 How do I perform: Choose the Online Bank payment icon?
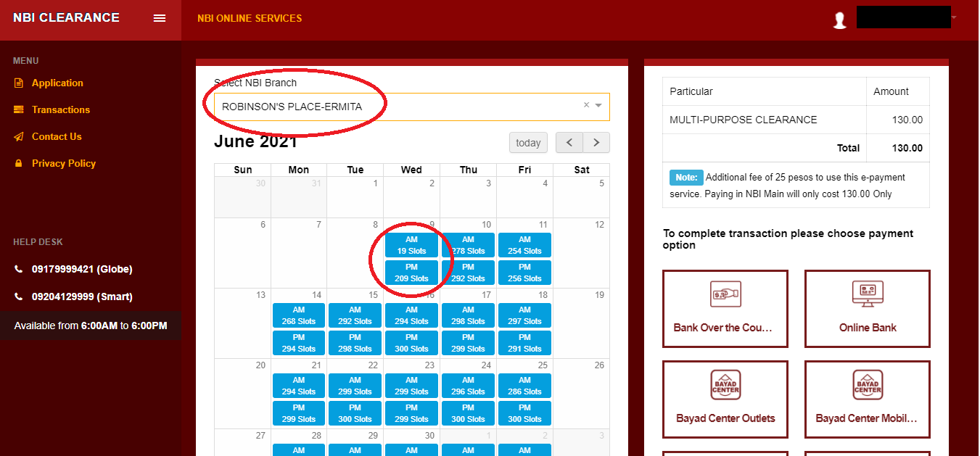tap(867, 294)
